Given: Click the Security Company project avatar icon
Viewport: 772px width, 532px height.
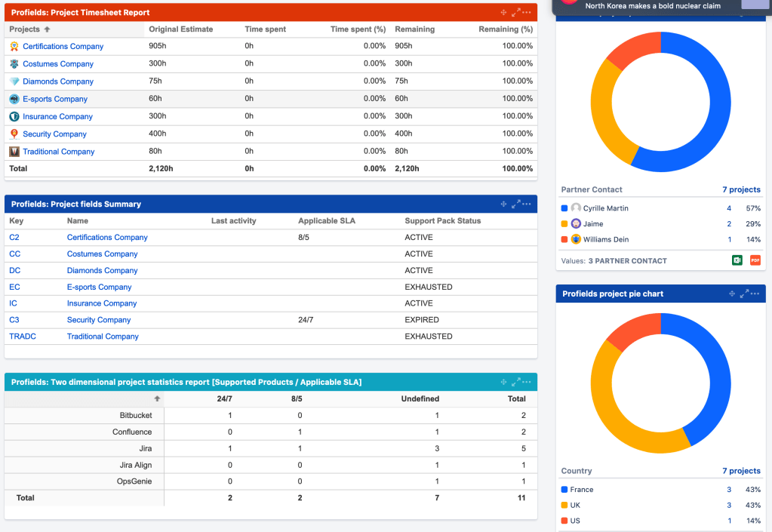Looking at the screenshot, I should coord(14,134).
